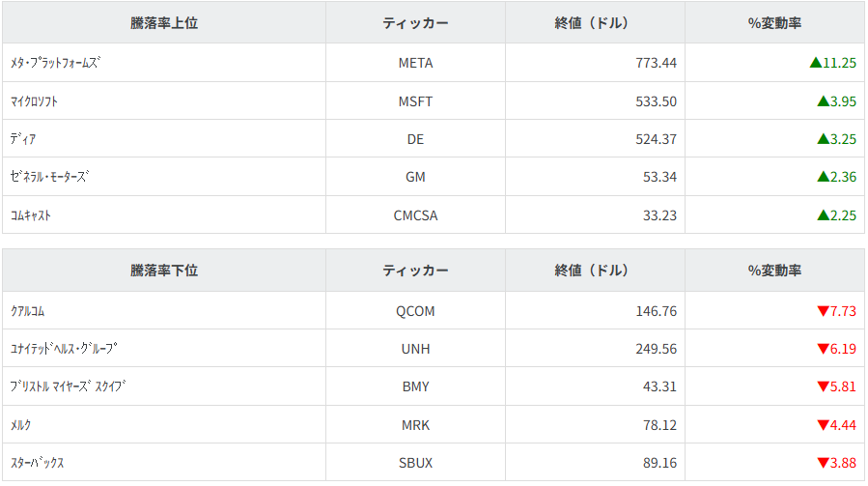
Task: Click the closing price 773.44
Action: (x=656, y=63)
